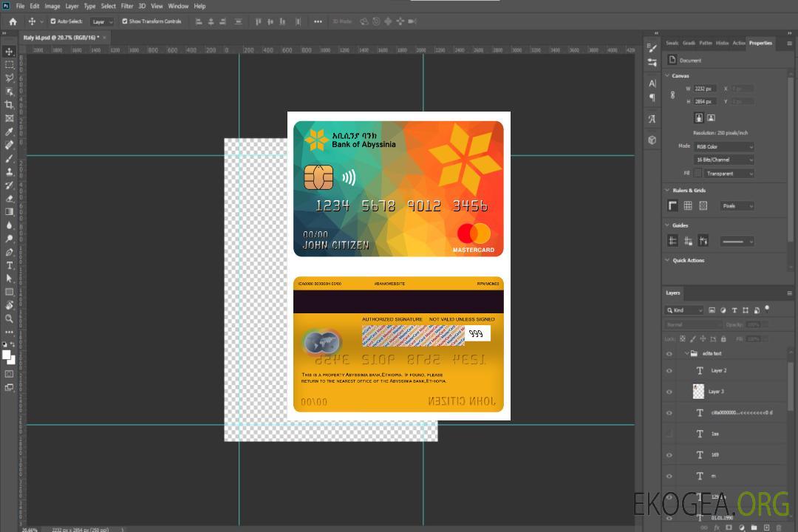This screenshot has height=532, width=798.
Task: Hide the 'm' text layer
Action: pyautogui.click(x=669, y=476)
